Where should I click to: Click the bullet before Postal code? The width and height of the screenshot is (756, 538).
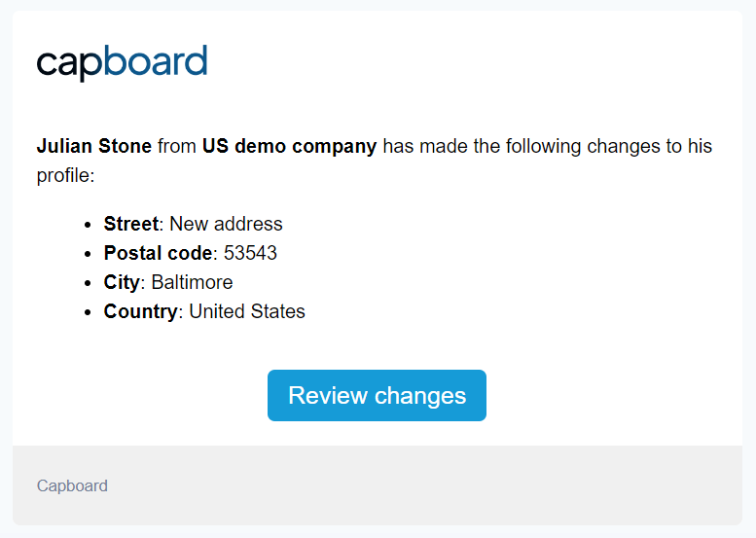click(88, 254)
